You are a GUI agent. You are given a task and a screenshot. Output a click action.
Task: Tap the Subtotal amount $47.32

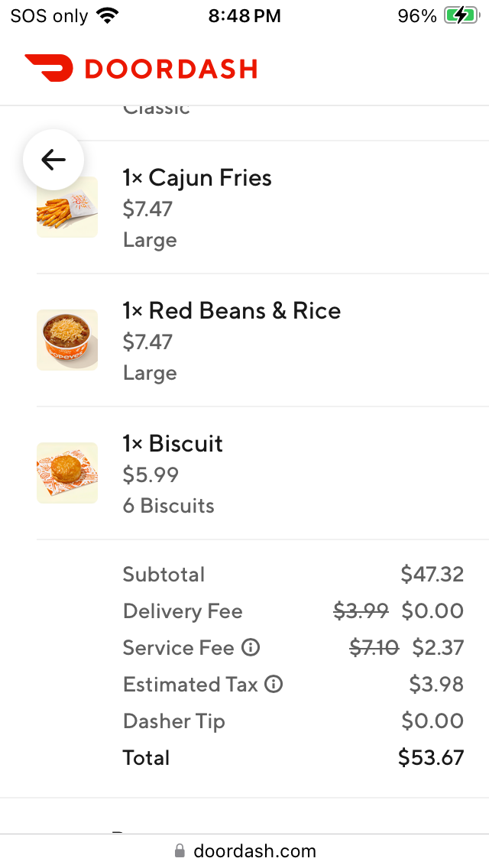point(432,575)
